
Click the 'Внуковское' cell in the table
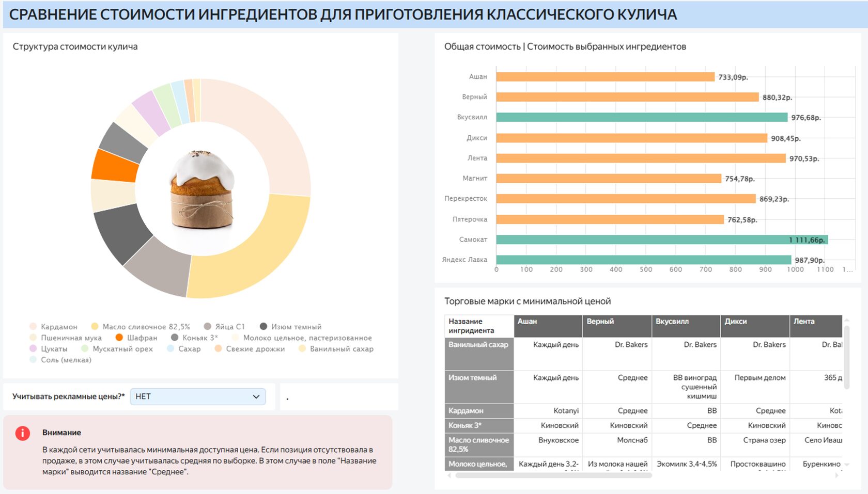548,444
